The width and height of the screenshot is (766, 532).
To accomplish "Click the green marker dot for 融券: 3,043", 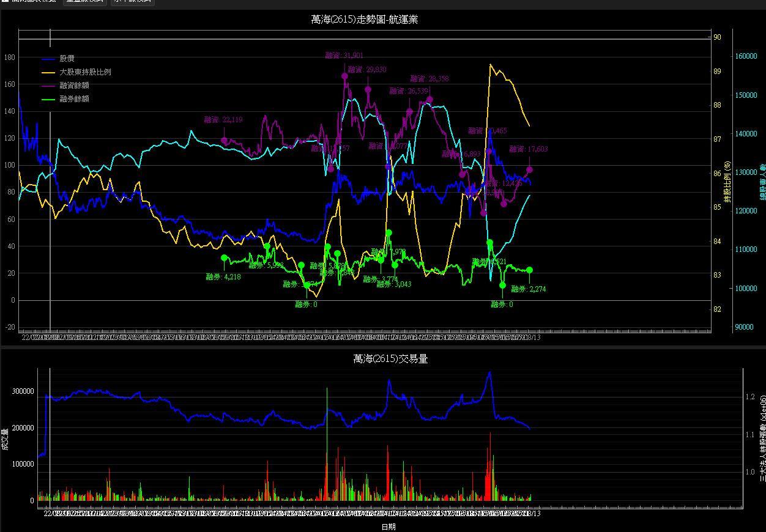I will [395, 265].
